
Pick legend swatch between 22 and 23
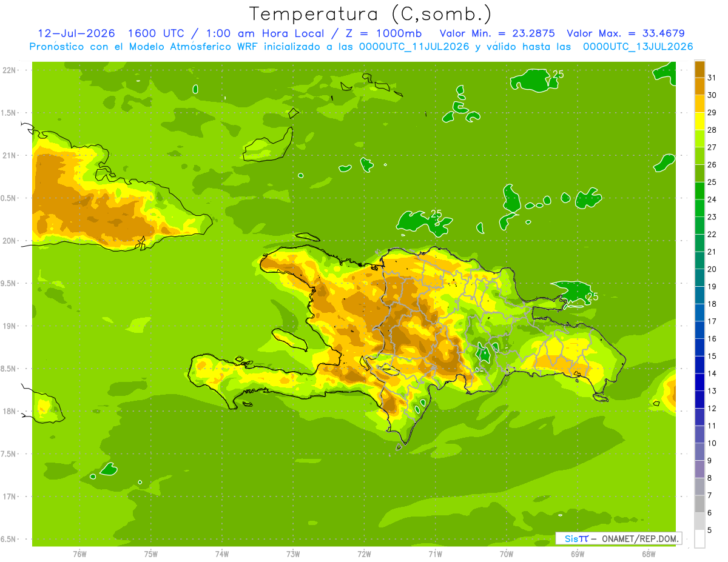click(699, 226)
